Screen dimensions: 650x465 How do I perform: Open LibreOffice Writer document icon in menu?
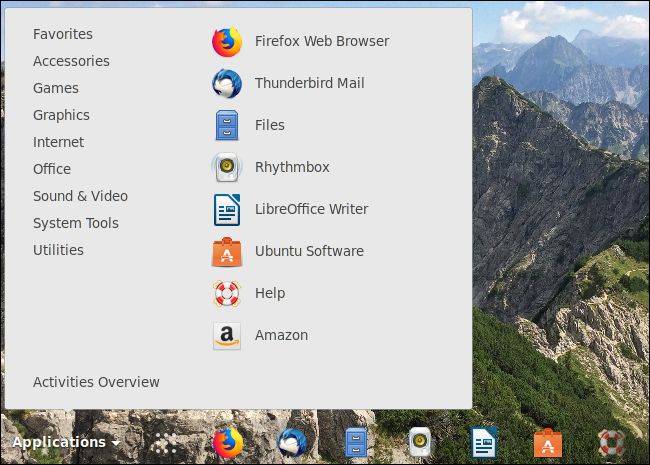[x=227, y=209]
